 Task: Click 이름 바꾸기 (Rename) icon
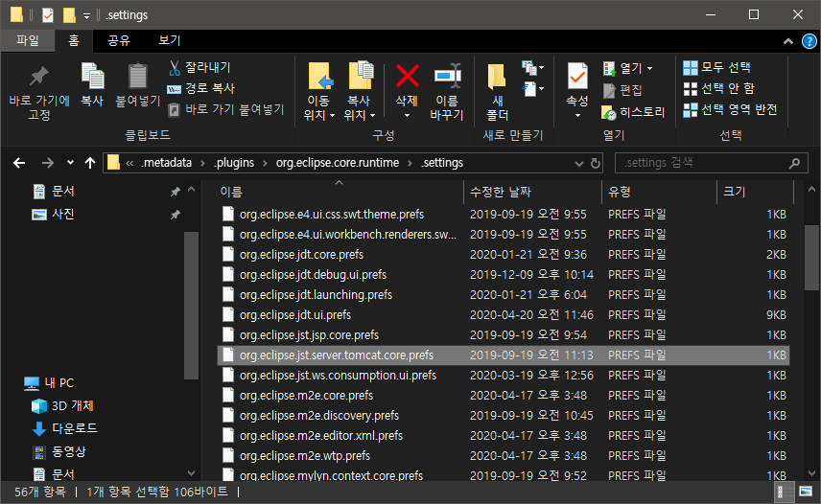click(x=447, y=92)
